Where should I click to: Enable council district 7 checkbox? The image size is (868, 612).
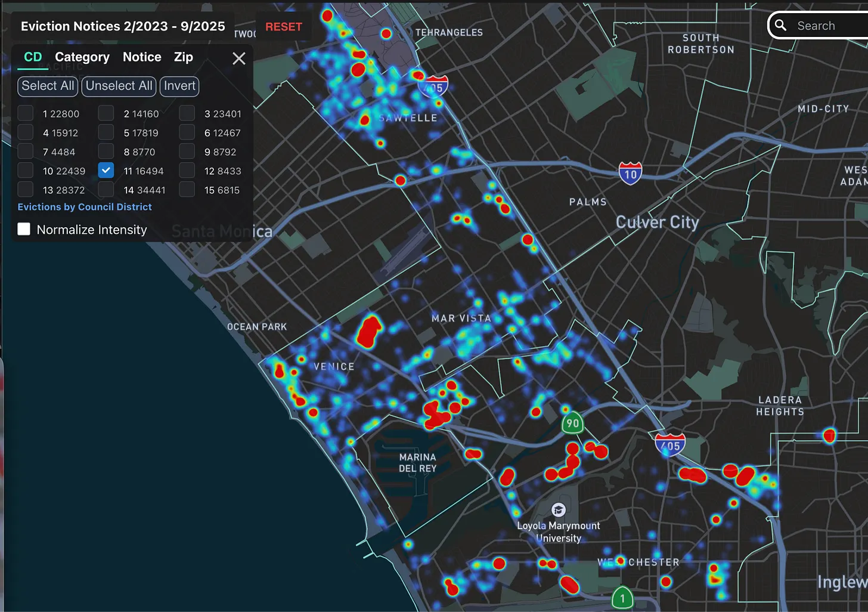click(x=25, y=152)
